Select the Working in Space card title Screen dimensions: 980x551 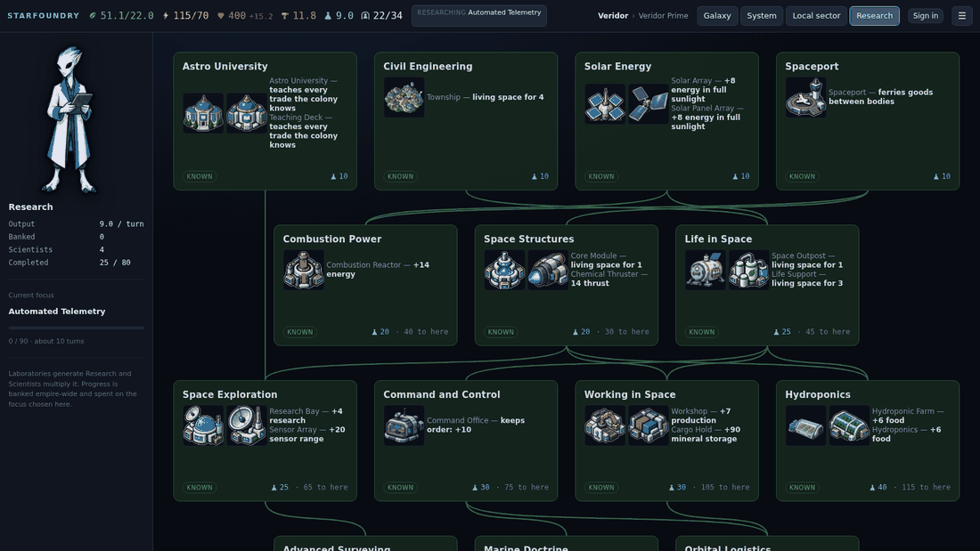coord(629,394)
